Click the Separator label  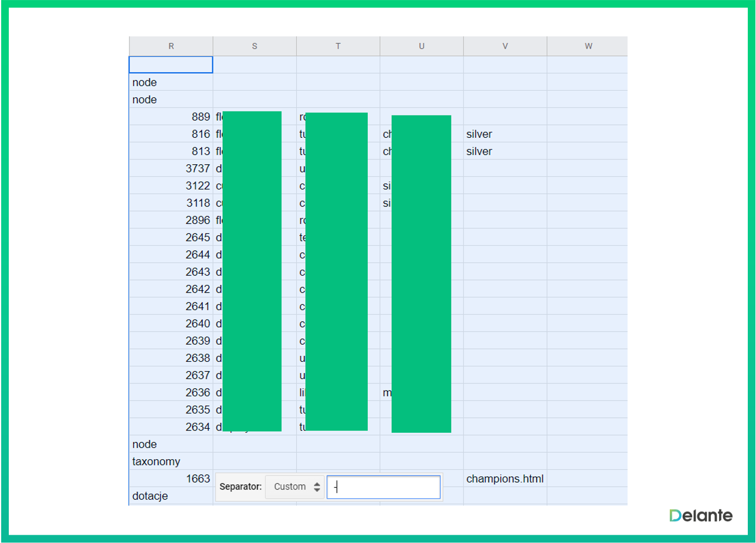point(240,487)
